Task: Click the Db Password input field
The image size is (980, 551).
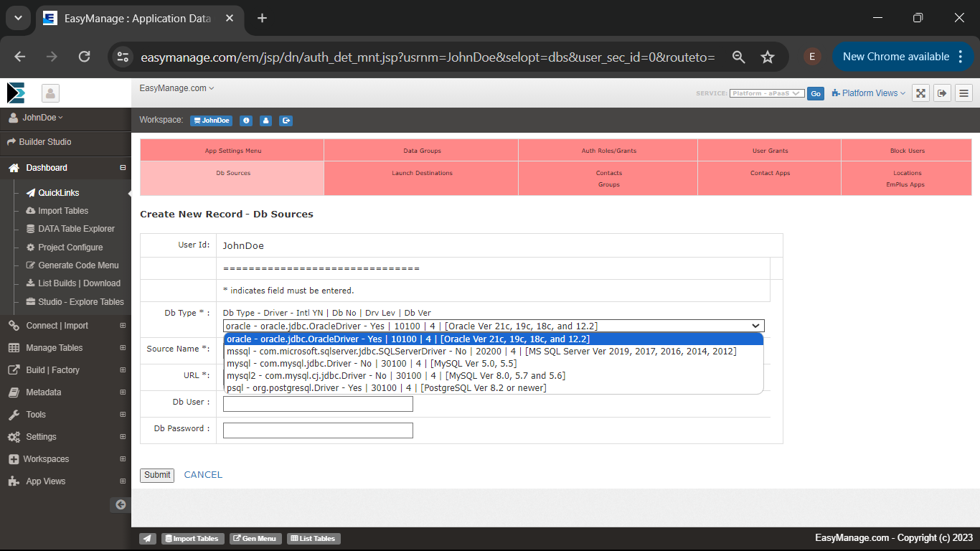Action: [x=318, y=430]
